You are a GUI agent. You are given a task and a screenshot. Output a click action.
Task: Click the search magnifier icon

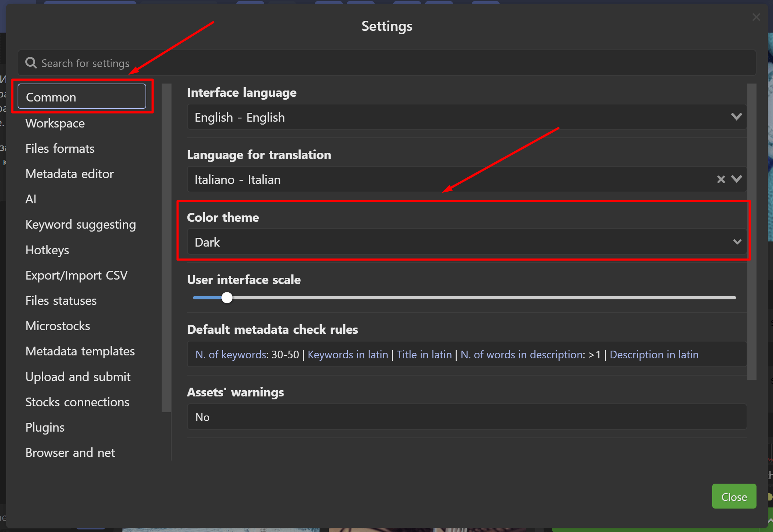pyautogui.click(x=31, y=63)
